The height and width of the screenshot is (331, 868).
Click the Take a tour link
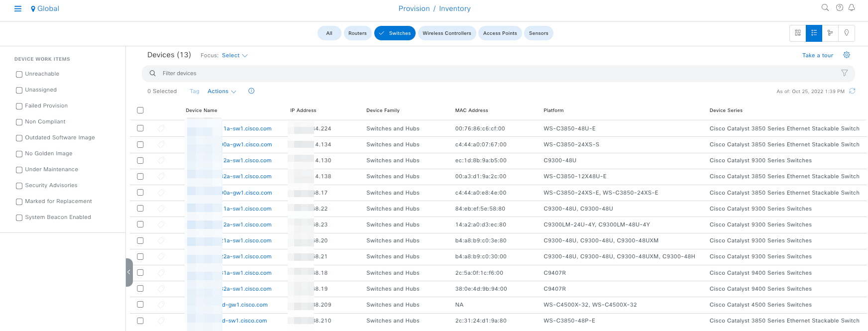(818, 55)
